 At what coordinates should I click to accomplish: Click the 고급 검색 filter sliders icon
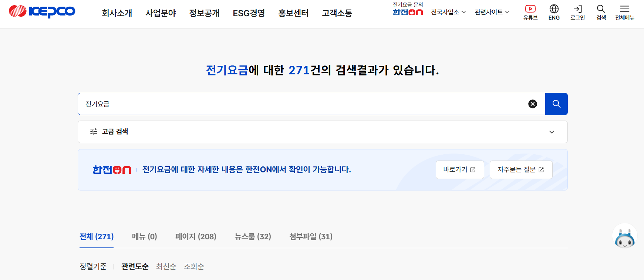click(94, 131)
